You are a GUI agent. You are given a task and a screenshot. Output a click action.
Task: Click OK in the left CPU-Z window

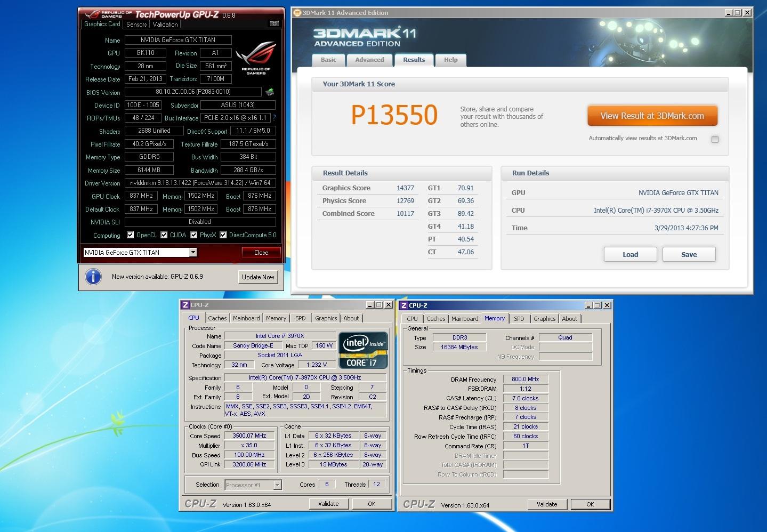(x=372, y=504)
